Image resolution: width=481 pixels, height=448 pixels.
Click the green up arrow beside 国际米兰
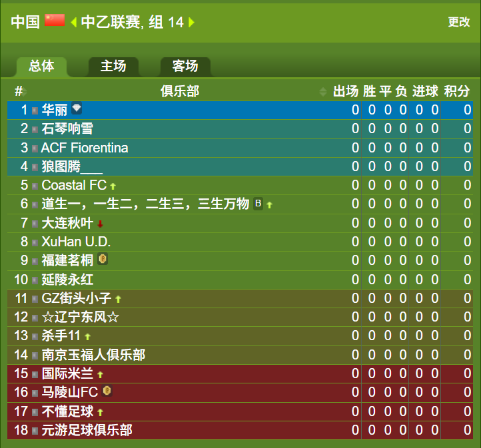pos(101,375)
